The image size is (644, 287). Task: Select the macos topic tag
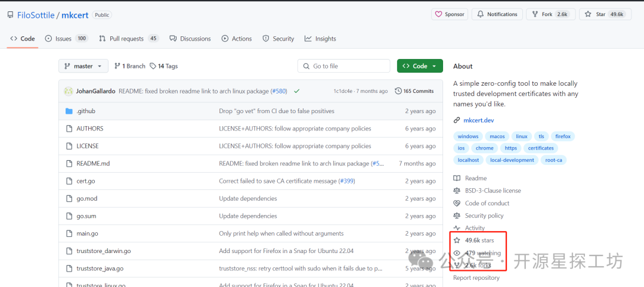(497, 136)
